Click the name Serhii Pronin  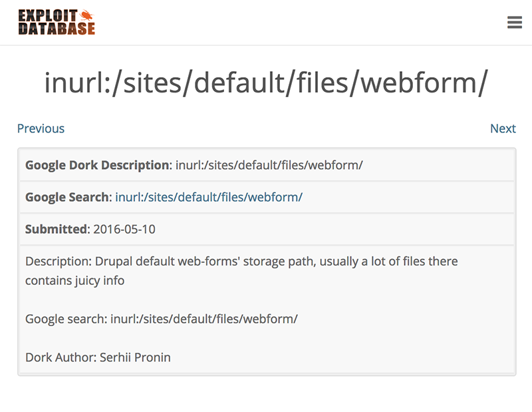[135, 357]
